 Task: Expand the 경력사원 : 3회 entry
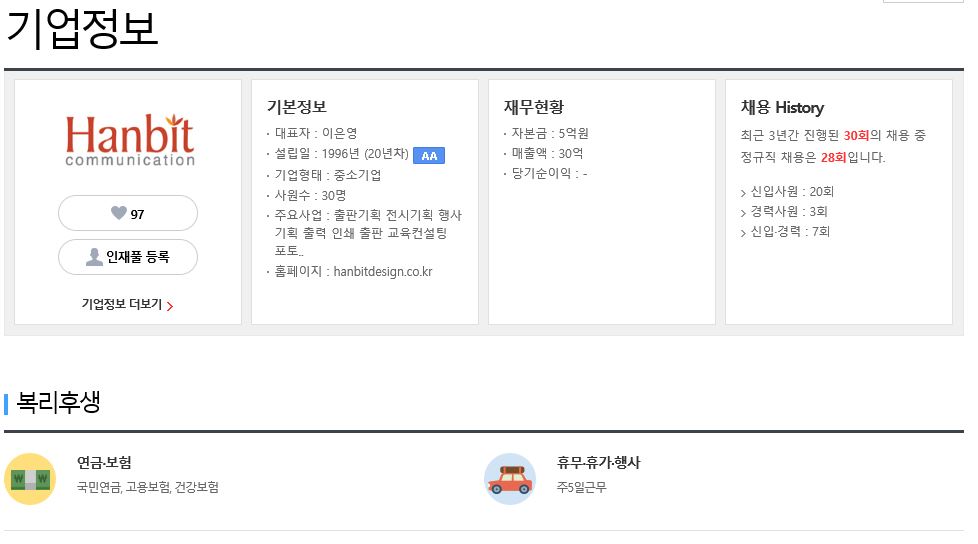point(784,211)
